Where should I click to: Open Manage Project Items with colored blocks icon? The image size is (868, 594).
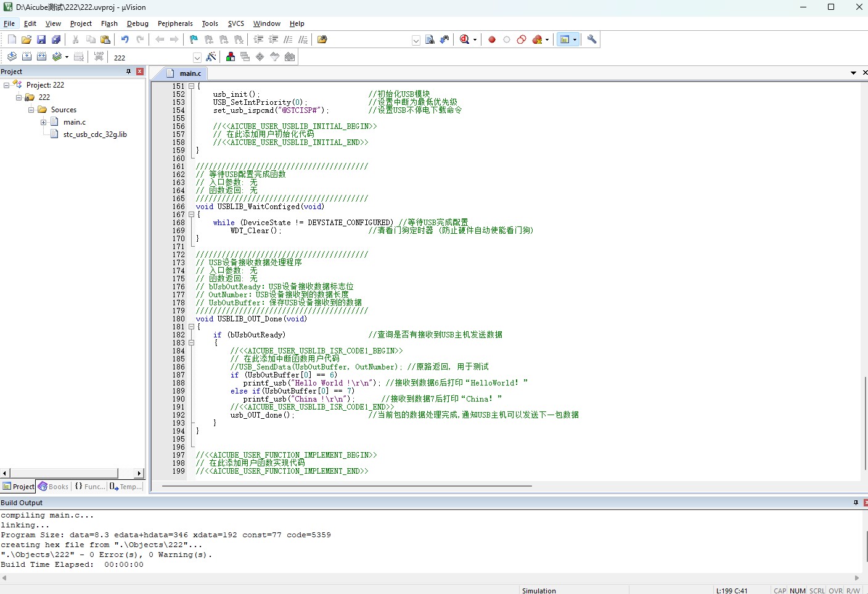click(x=230, y=57)
